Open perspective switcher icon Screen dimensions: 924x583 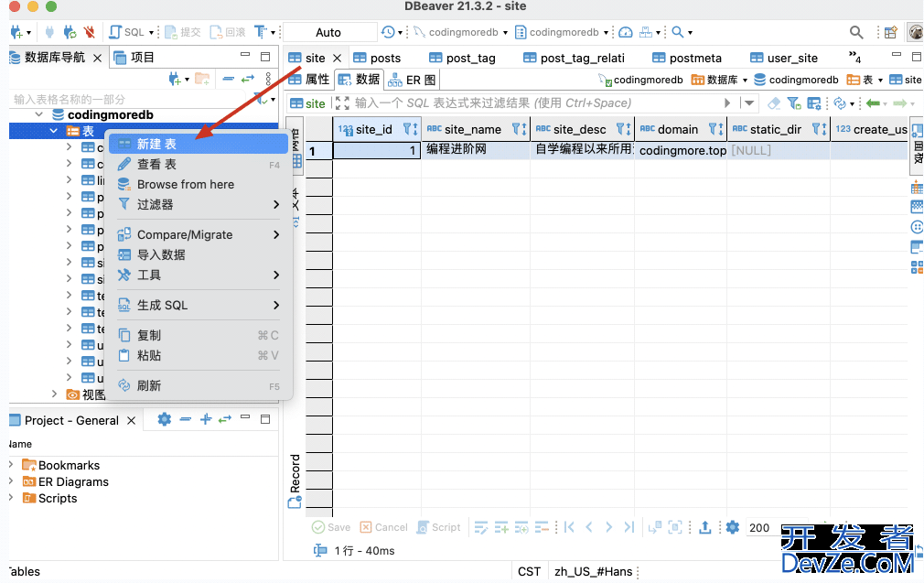click(890, 32)
